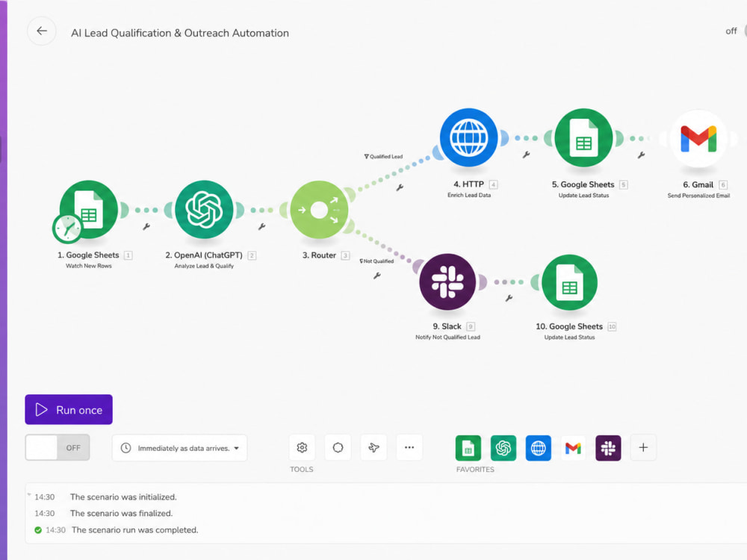747x560 pixels.
Task: Add a new favorite with plus button
Action: tap(643, 447)
